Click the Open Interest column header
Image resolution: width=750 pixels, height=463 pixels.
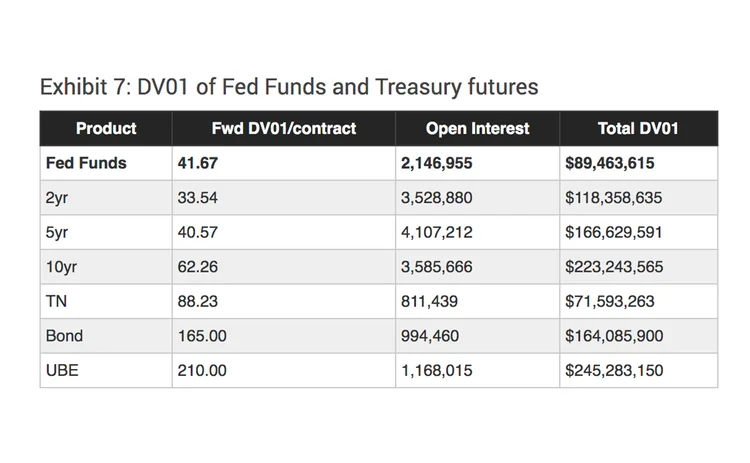(x=477, y=128)
